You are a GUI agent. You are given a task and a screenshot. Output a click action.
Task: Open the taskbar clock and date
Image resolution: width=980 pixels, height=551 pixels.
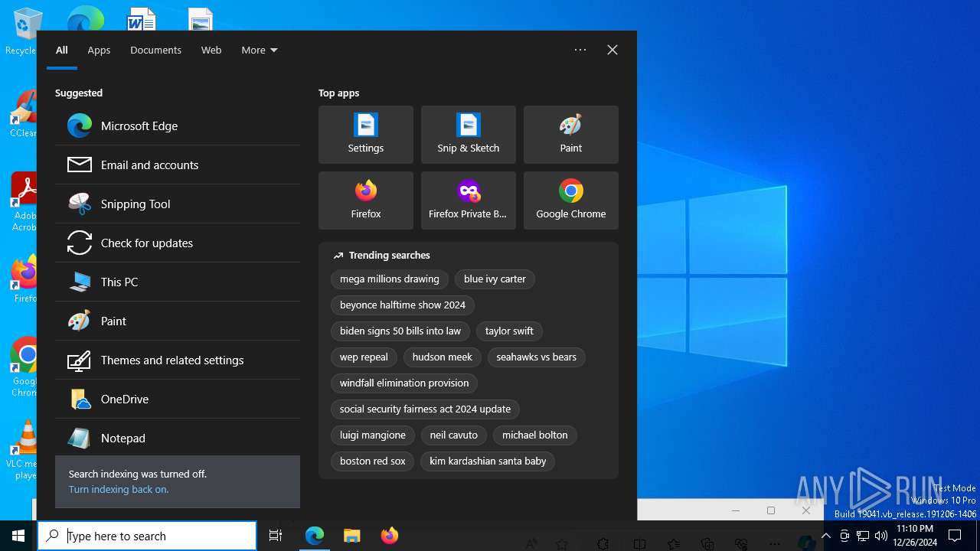[x=915, y=536]
